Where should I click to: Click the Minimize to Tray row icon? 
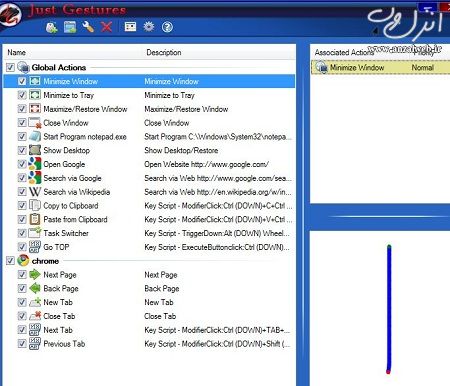35,95
